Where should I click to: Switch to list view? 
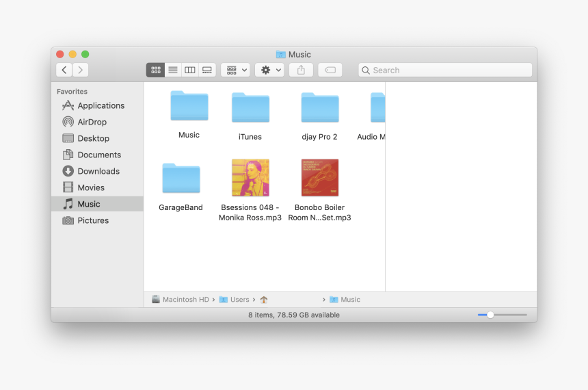(173, 70)
